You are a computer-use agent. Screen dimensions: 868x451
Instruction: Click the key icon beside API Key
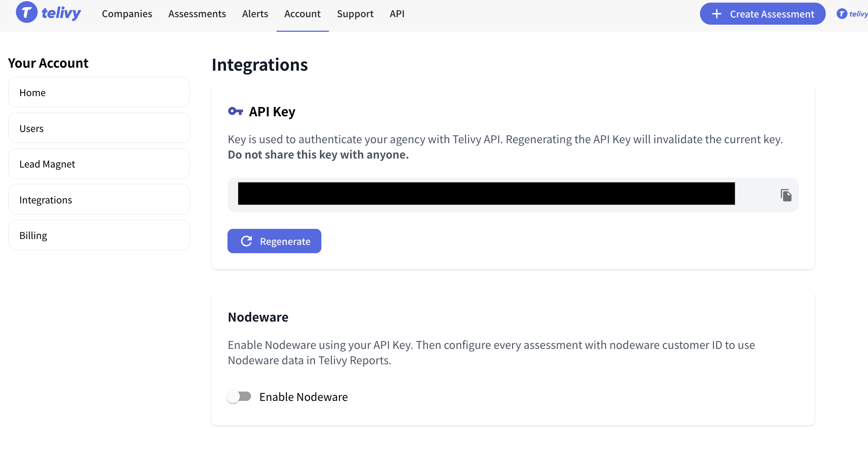pyautogui.click(x=235, y=111)
